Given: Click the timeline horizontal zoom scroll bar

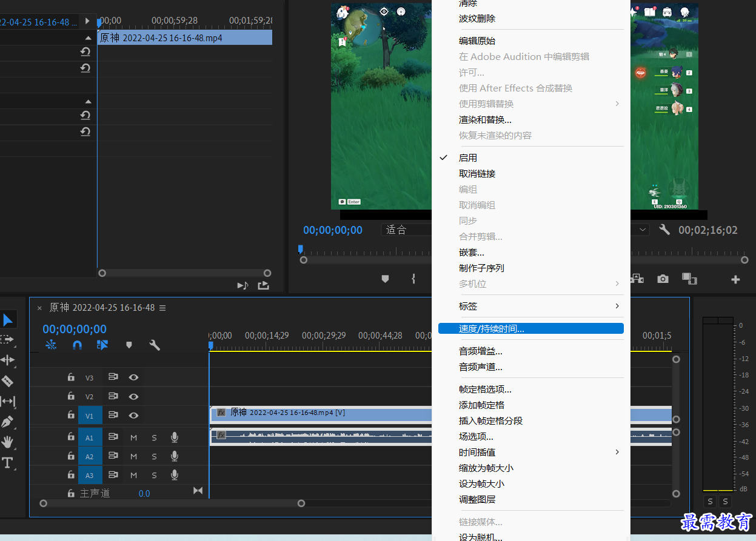Looking at the screenshot, I should click(172, 503).
